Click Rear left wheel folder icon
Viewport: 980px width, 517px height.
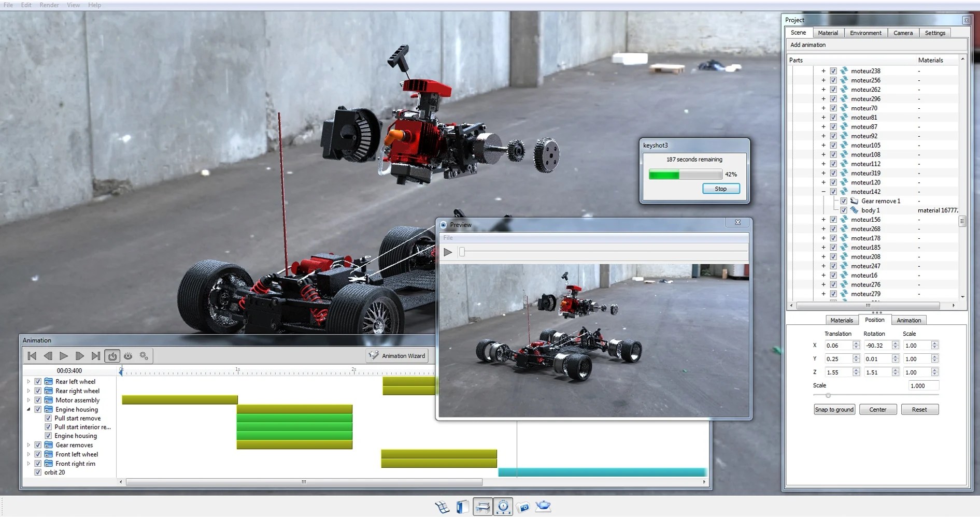click(49, 381)
